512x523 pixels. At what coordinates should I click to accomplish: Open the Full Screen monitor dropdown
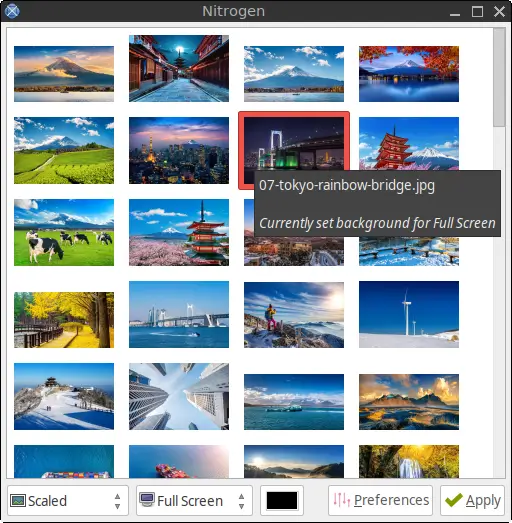[194, 500]
